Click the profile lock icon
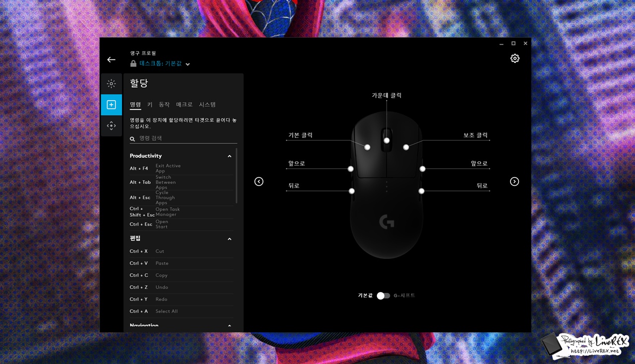Image resolution: width=635 pixels, height=364 pixels. pyautogui.click(x=133, y=63)
